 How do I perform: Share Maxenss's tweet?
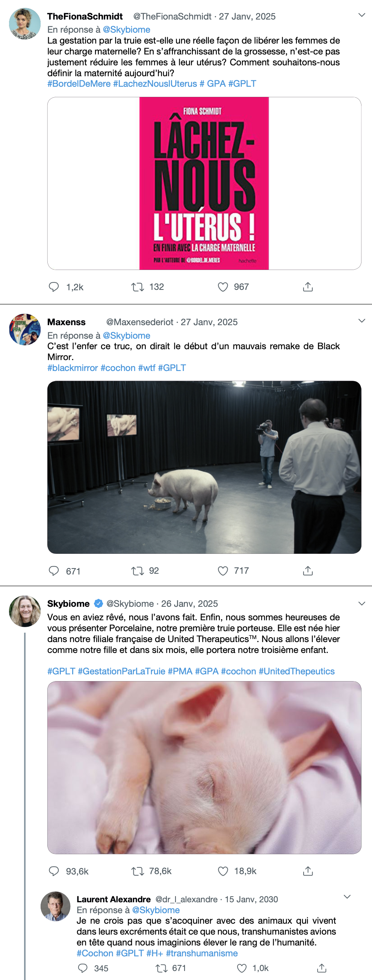click(x=308, y=571)
